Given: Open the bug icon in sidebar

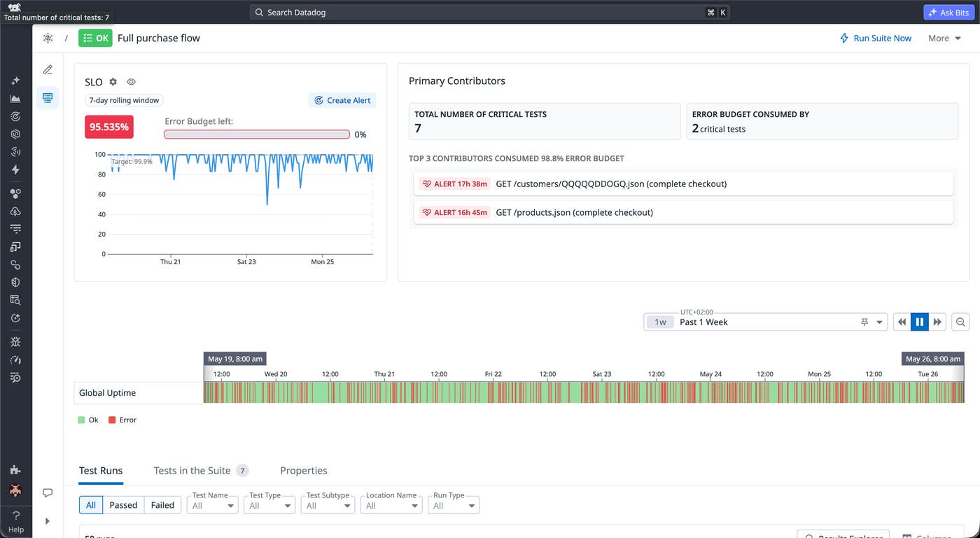Looking at the screenshot, I should click(x=15, y=342).
